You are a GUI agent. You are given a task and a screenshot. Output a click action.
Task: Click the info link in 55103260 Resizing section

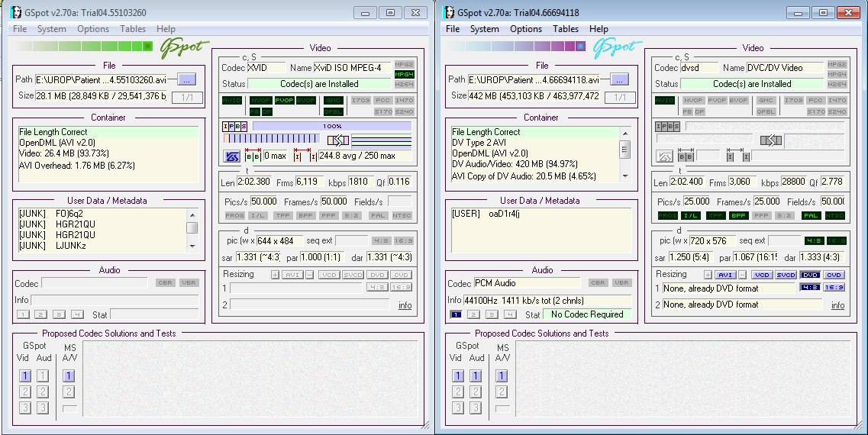(x=405, y=305)
